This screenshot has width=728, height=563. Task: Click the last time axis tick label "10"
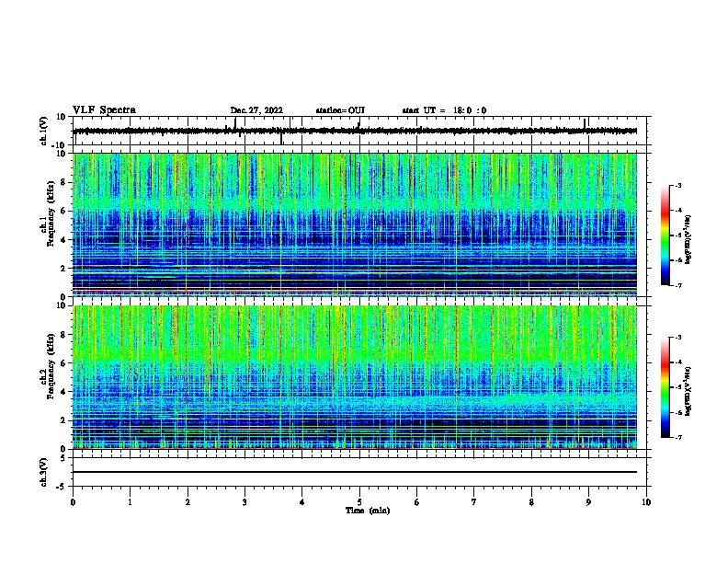tap(646, 502)
